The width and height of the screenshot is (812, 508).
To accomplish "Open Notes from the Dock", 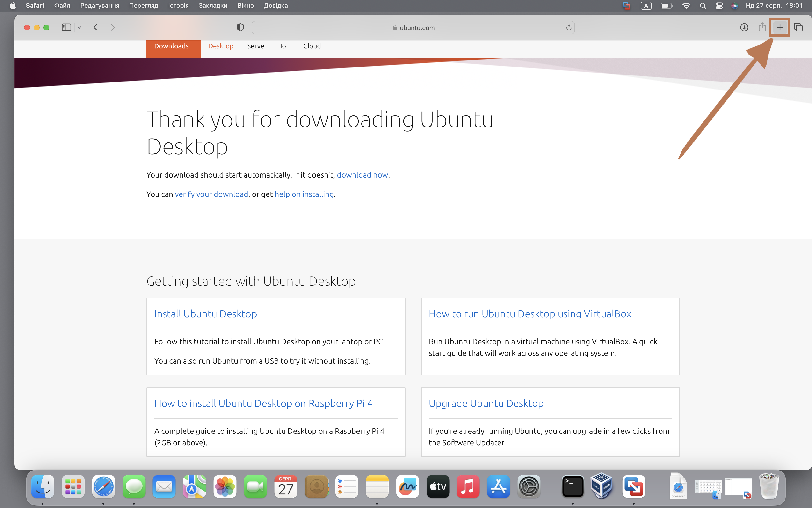I will (x=377, y=486).
